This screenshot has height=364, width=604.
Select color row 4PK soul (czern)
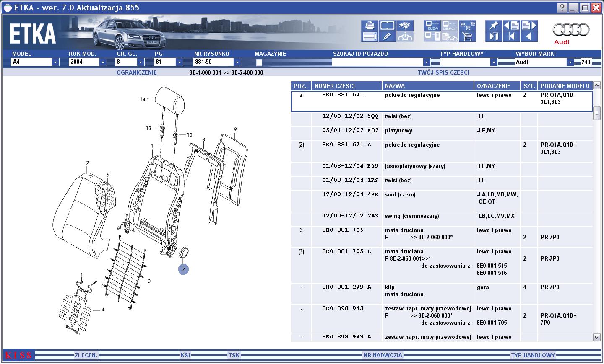(x=442, y=201)
